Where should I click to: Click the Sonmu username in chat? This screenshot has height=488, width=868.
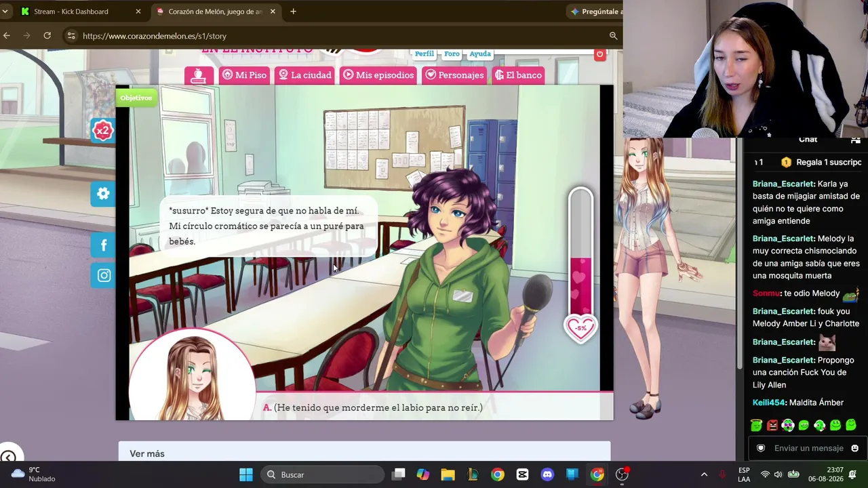click(x=766, y=293)
